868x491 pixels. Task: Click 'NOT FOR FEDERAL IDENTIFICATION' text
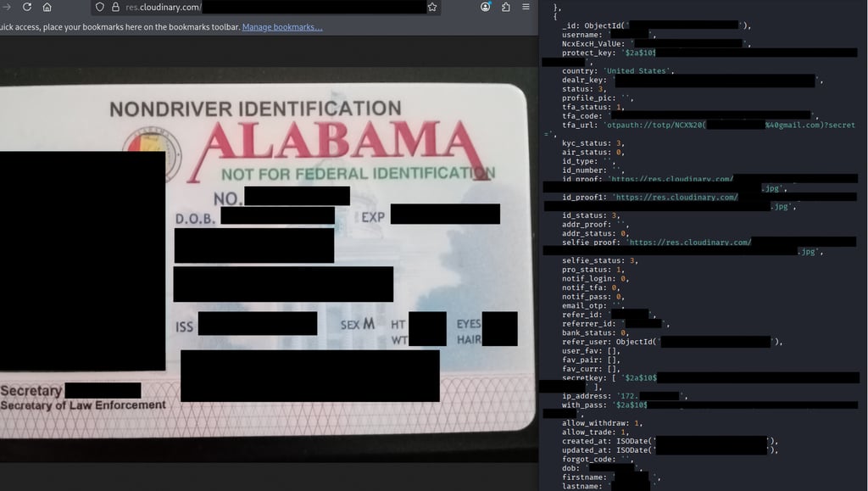coord(359,174)
